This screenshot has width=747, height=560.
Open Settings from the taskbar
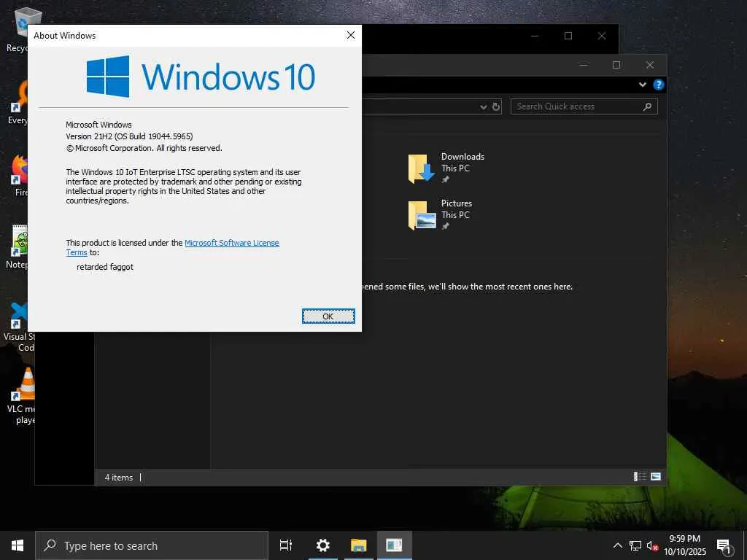point(323,545)
